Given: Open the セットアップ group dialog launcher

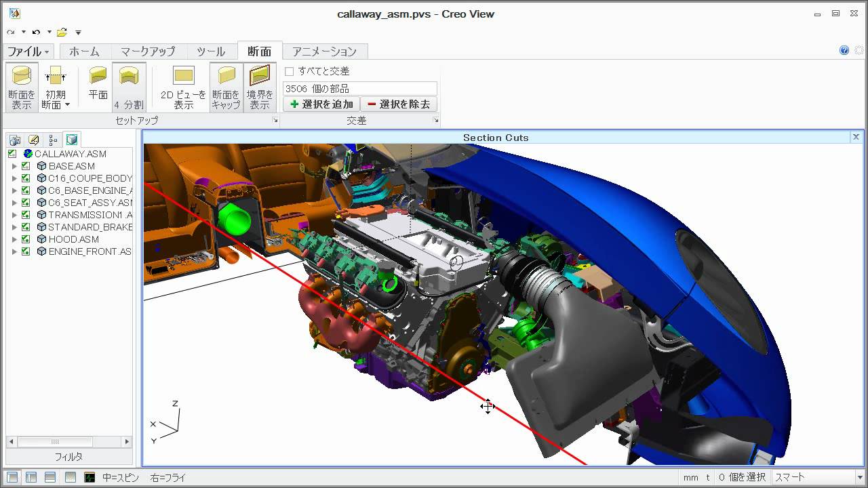Looking at the screenshot, I should [275, 121].
